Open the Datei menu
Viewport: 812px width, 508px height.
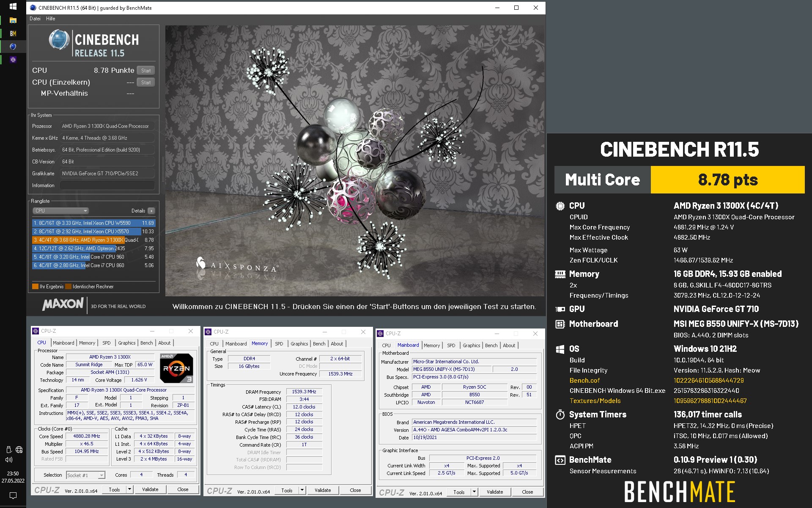35,19
